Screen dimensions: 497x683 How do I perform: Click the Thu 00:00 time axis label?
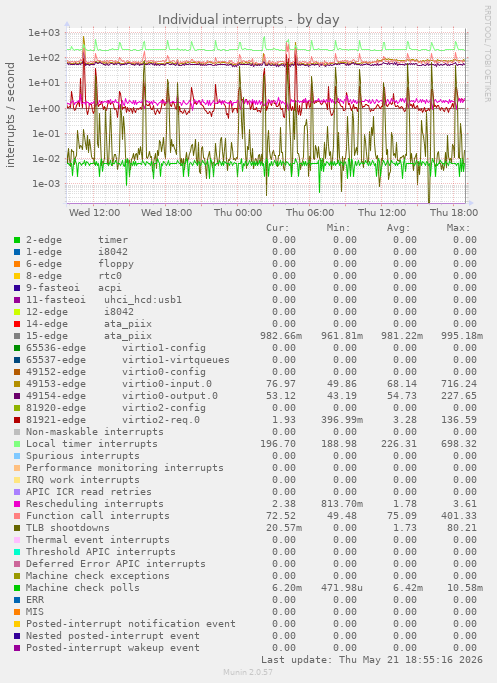(x=238, y=213)
